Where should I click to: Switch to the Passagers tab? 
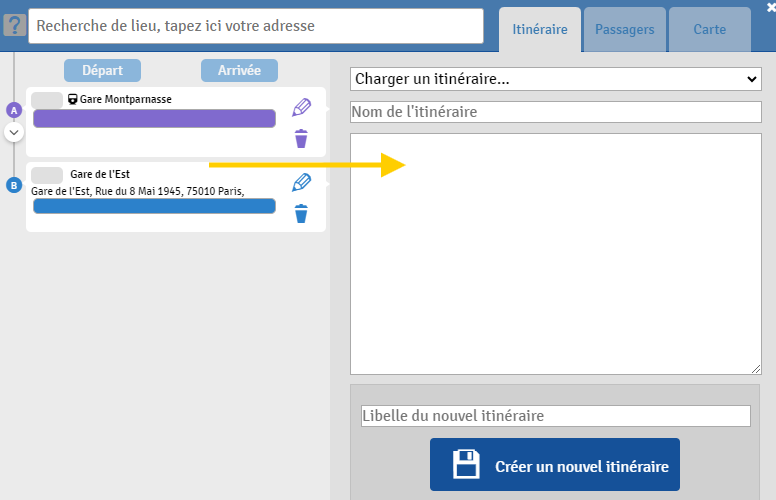(x=624, y=29)
